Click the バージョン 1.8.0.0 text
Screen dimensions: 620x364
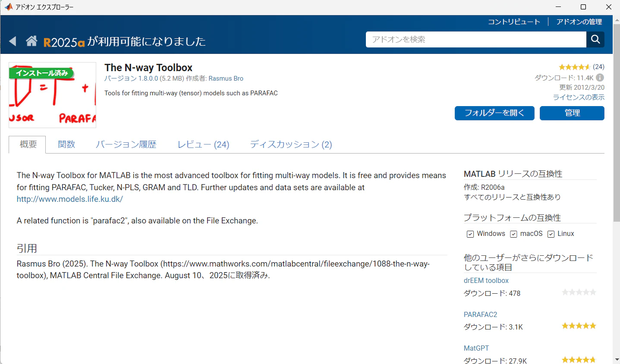(x=131, y=78)
